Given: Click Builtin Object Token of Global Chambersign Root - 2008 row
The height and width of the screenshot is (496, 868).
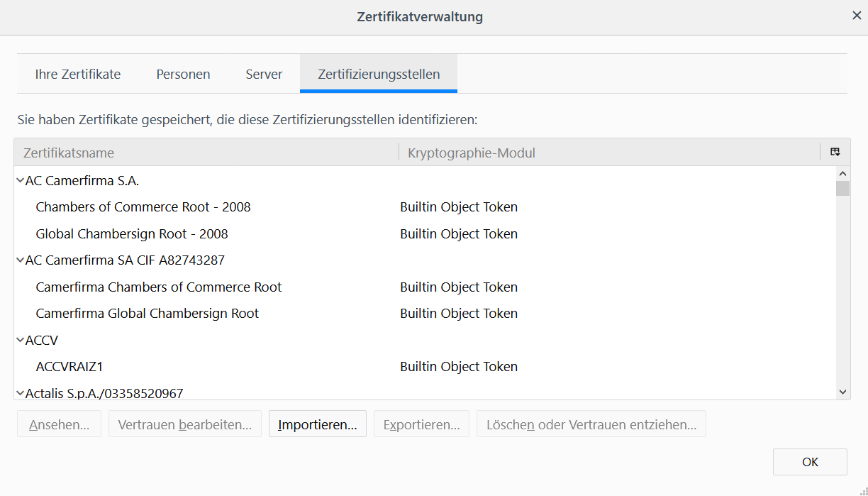Looking at the screenshot, I should [x=459, y=233].
